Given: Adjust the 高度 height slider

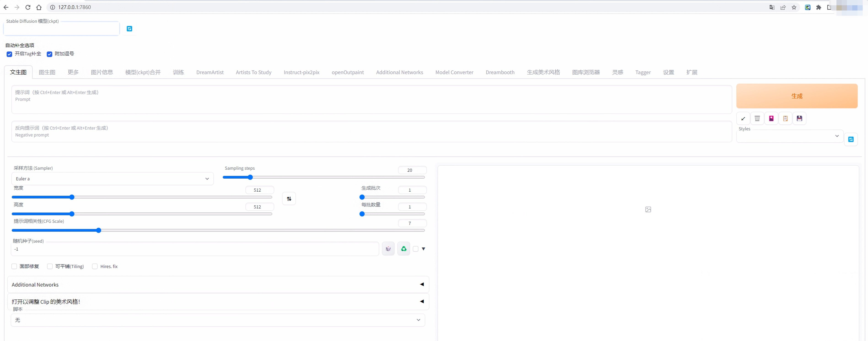Looking at the screenshot, I should click(142, 214).
